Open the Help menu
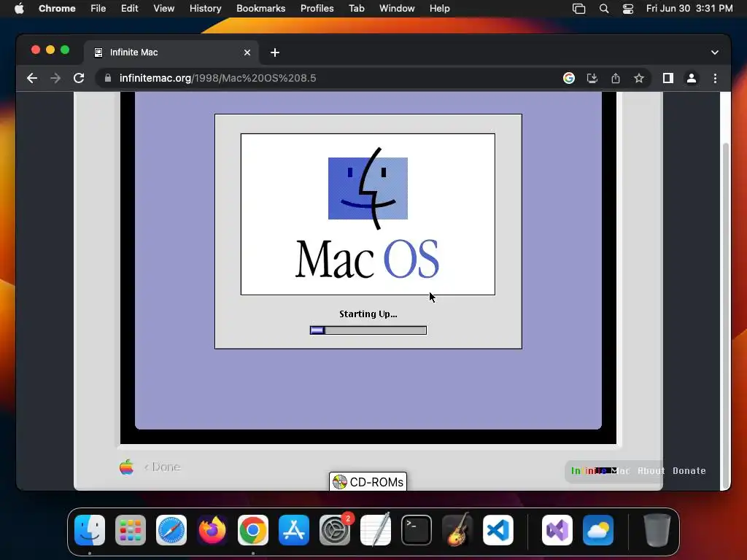The width and height of the screenshot is (747, 560). (439, 9)
